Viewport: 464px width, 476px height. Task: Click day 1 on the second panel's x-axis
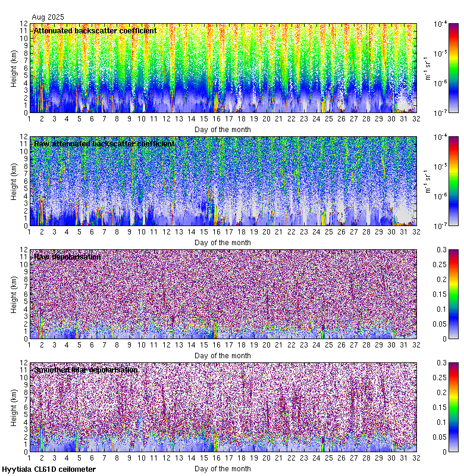tap(30, 232)
